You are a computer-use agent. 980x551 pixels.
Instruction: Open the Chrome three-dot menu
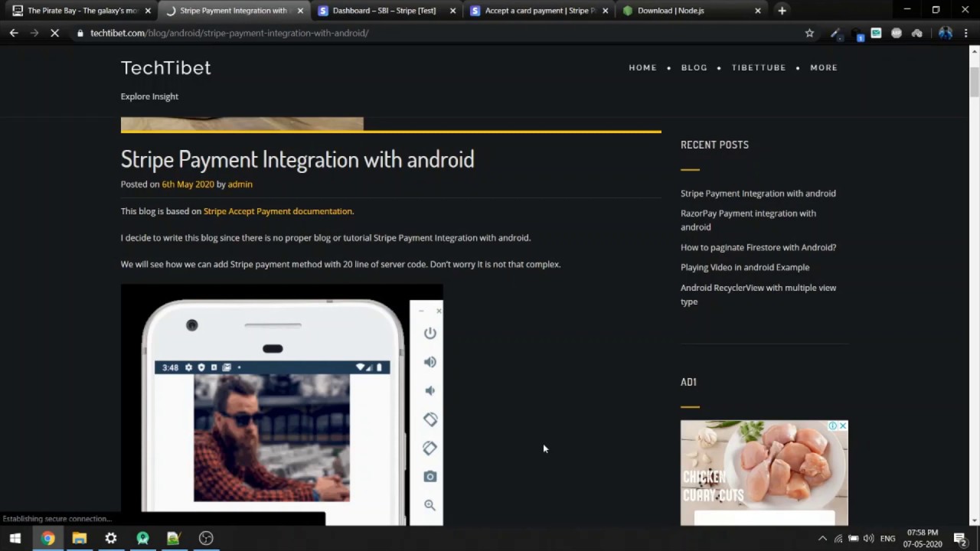965,33
